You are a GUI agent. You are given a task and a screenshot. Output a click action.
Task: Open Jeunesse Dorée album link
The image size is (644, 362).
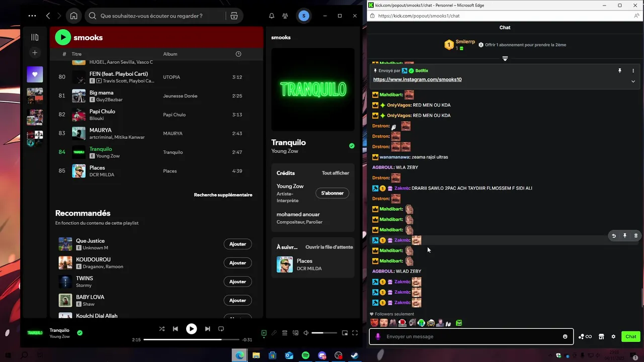click(x=180, y=96)
